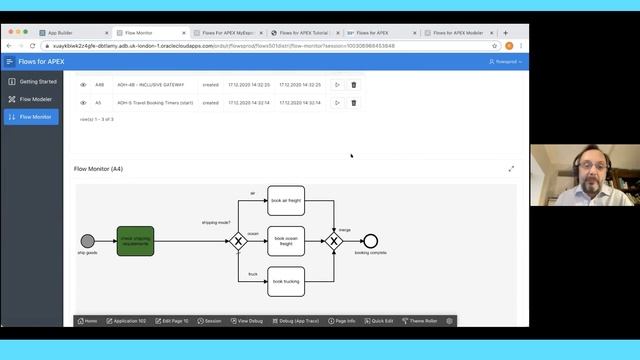Viewport: 640px width, 360px height.
Task: Reload the page with the refresh icon
Action: pos(33,46)
